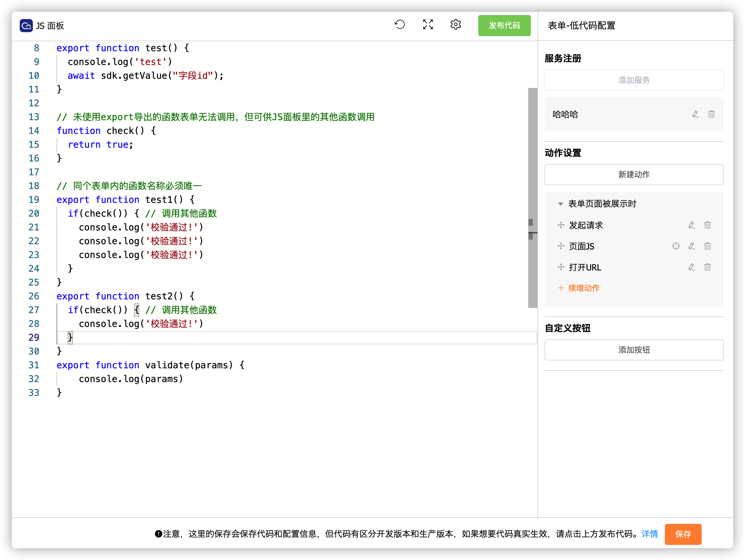
Task: Click the undo/reset icon in header
Action: pyautogui.click(x=399, y=25)
